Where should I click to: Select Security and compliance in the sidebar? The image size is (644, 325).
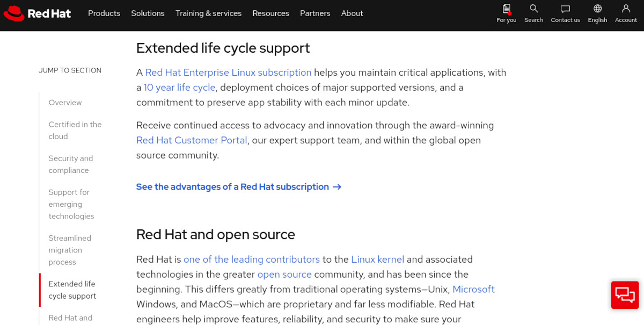(x=70, y=164)
